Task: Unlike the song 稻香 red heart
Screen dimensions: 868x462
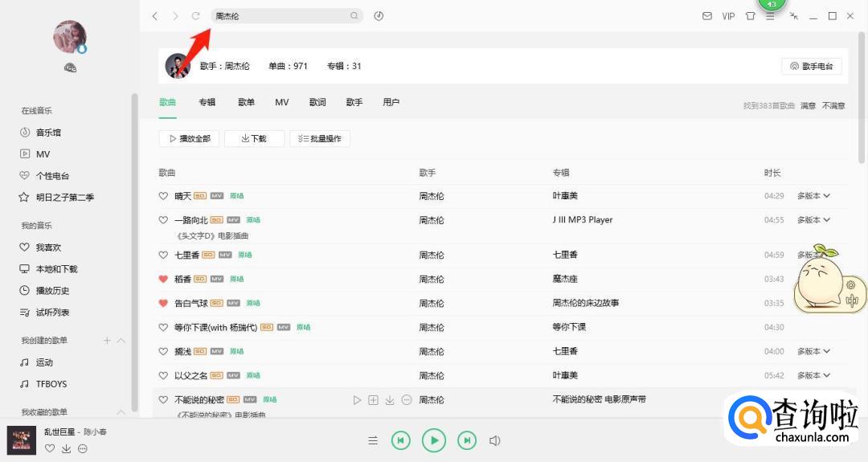Action: tap(163, 279)
